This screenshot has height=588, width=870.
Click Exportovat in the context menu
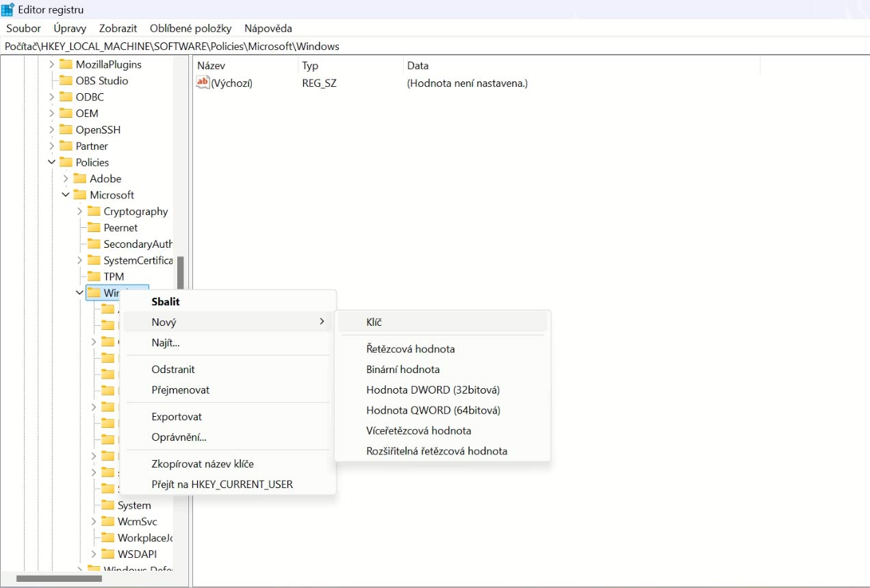[177, 417]
